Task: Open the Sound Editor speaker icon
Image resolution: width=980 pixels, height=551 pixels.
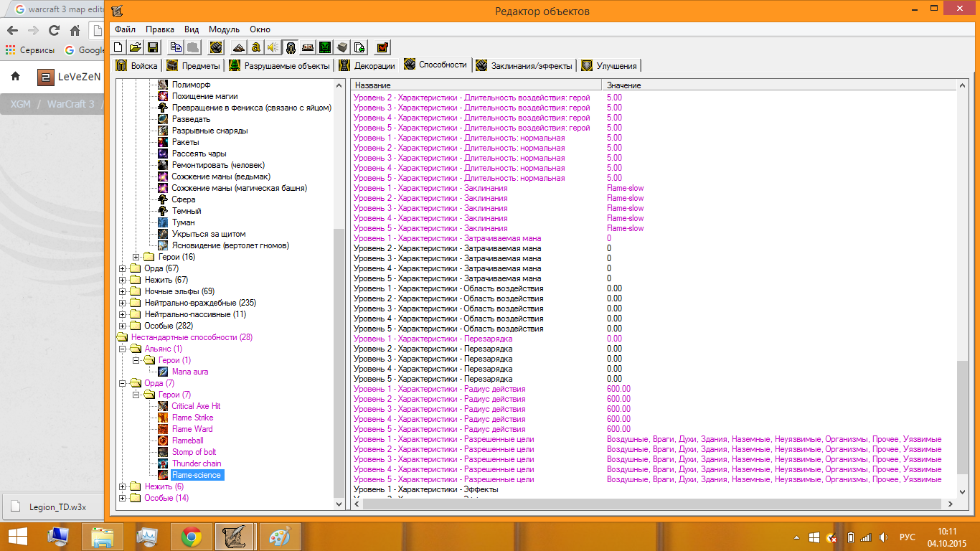Action: pos(273,47)
